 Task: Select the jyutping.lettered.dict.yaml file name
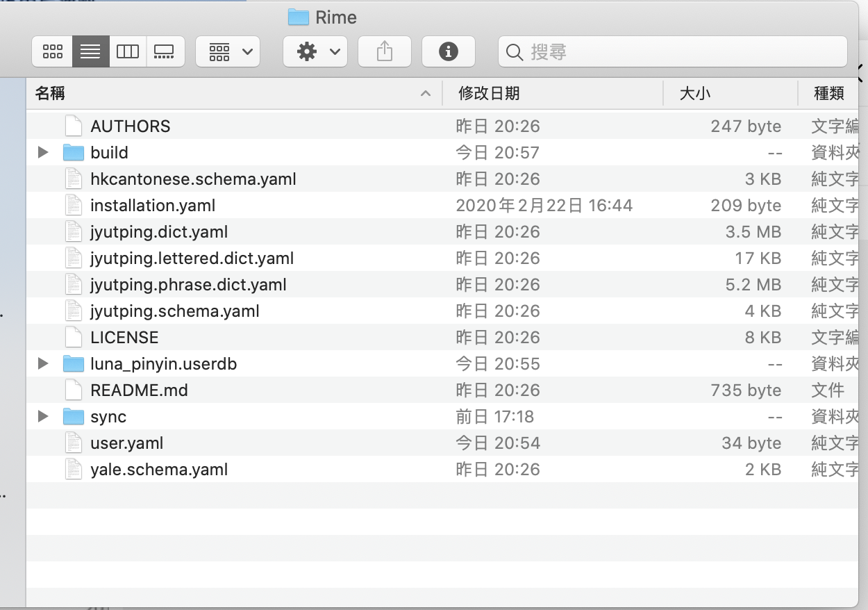tap(192, 258)
